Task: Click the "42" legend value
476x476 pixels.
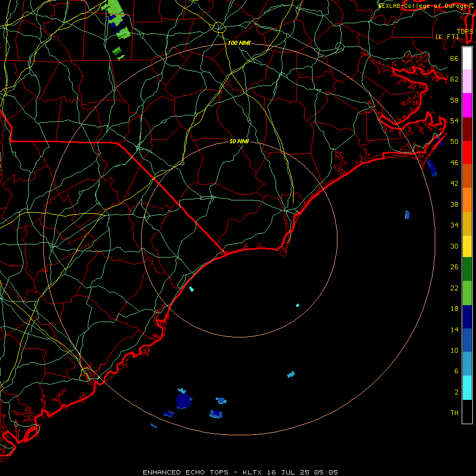Action: 454,184
